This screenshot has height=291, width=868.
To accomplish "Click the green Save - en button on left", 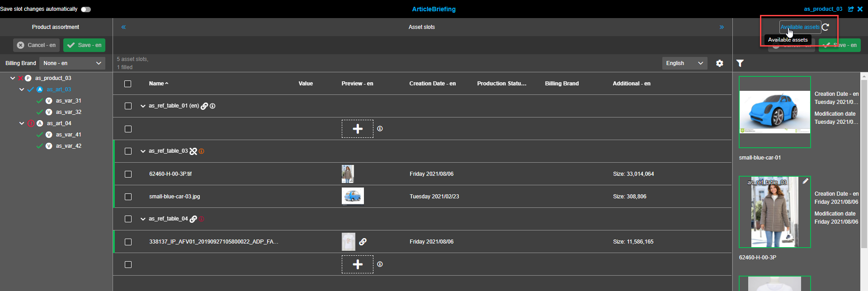I will pyautogui.click(x=85, y=45).
